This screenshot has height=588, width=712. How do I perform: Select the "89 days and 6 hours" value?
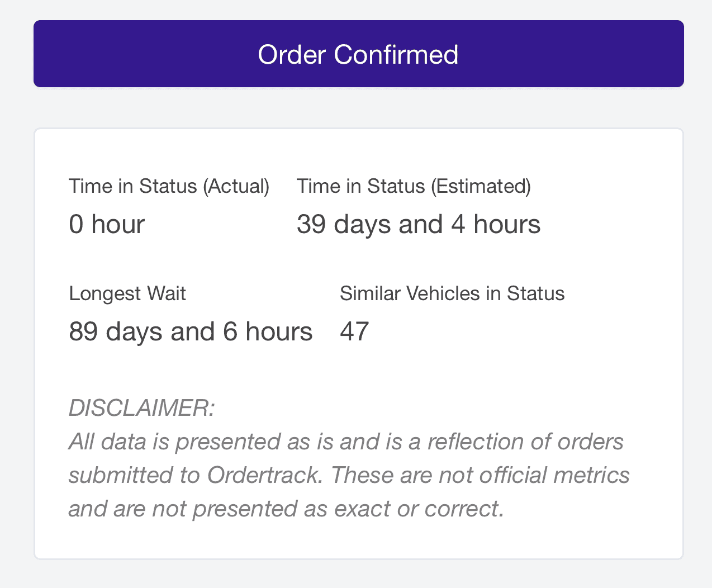[191, 331]
